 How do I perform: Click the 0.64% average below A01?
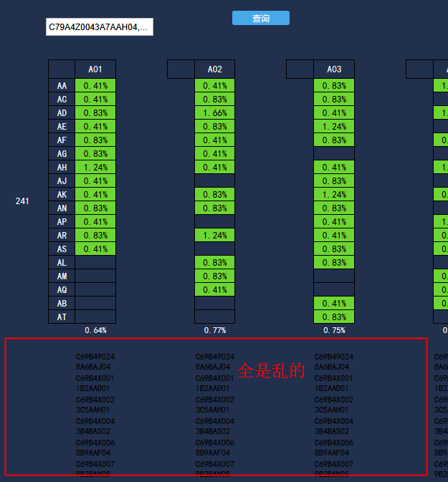95,330
